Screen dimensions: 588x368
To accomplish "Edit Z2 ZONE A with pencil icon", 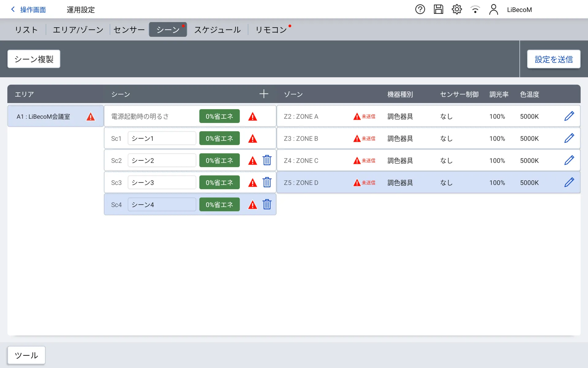I will coord(569,116).
